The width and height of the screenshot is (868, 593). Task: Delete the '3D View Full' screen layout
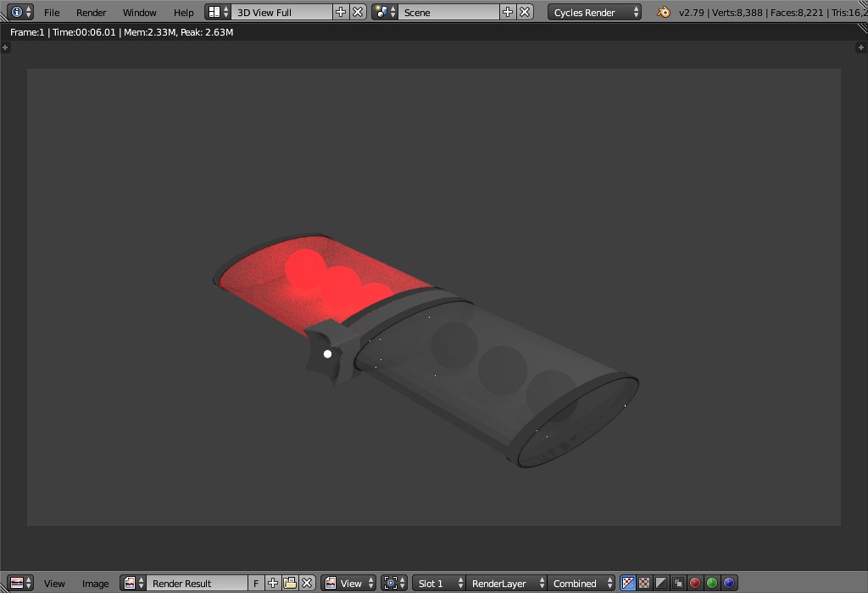coord(359,12)
